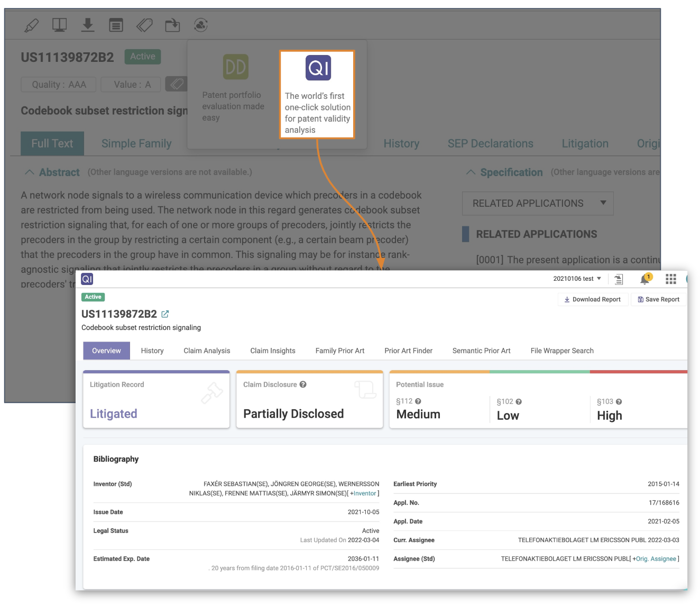The image size is (700, 606).
Task: Click Appl. Date value 2021-02-05
Action: coord(664,521)
